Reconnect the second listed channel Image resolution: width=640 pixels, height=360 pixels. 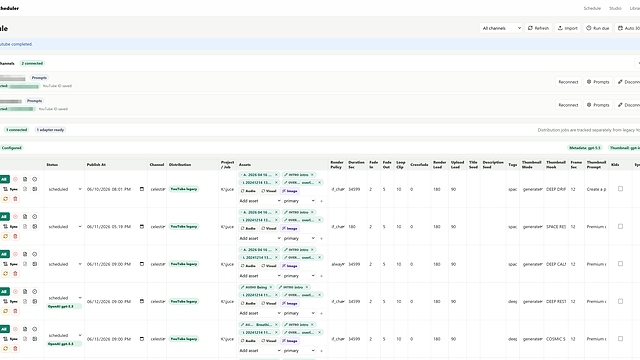pyautogui.click(x=568, y=105)
